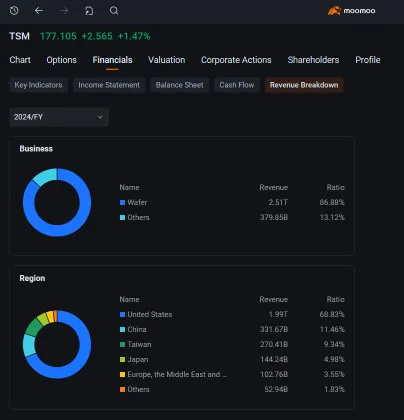Click the moomoo logo
The width and height of the screenshot is (404, 420).
351,11
